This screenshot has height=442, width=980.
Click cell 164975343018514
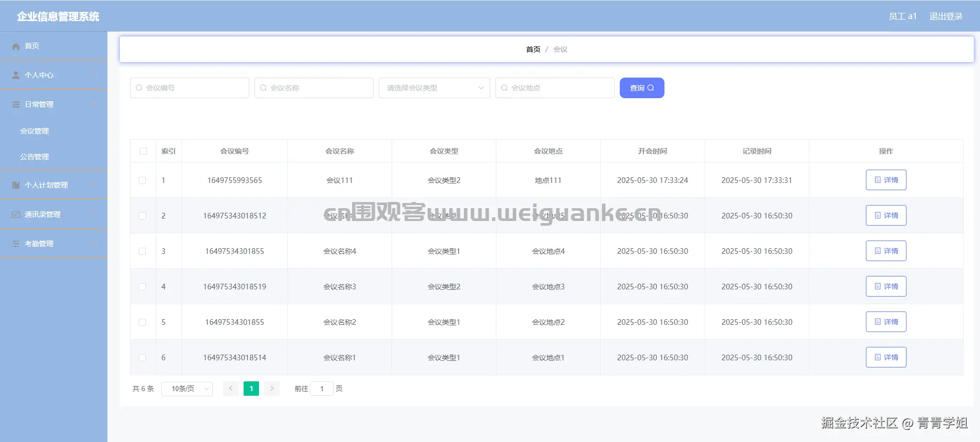tap(234, 358)
